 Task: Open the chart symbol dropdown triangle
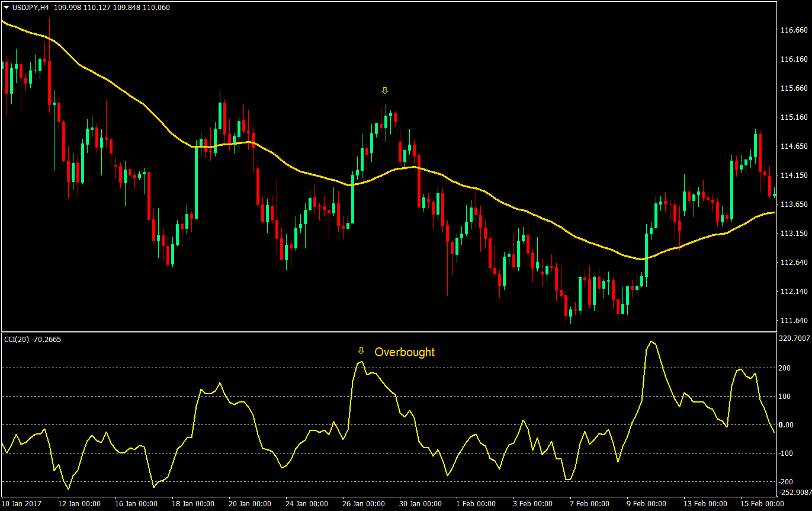point(5,8)
